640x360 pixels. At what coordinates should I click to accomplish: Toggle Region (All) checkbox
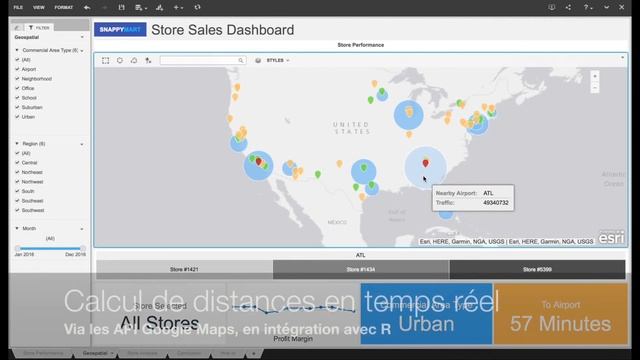click(x=17, y=153)
